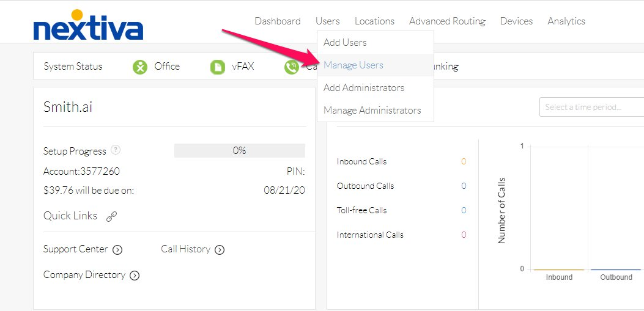Click the Quick Links chain icon
This screenshot has height=311, width=644.
[x=112, y=217]
